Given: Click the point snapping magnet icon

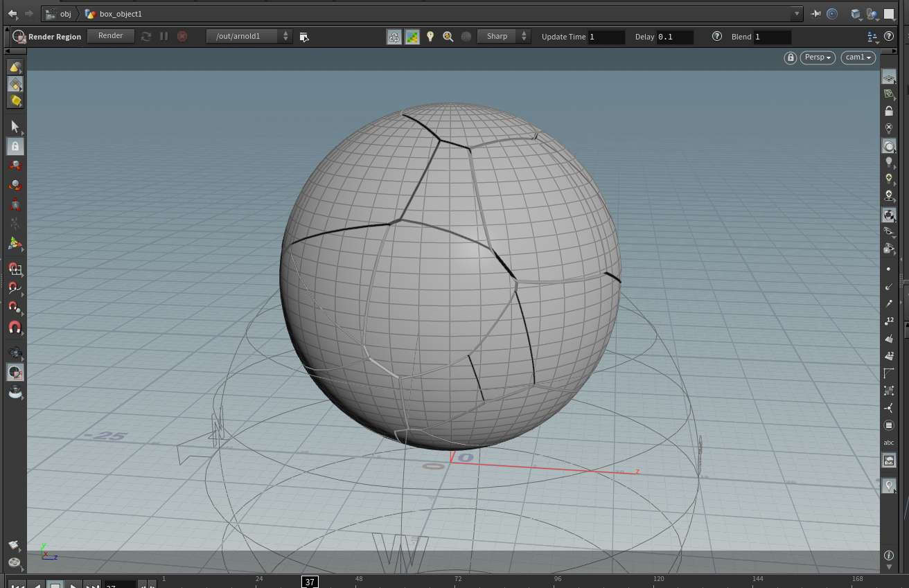Looking at the screenshot, I should [x=15, y=307].
